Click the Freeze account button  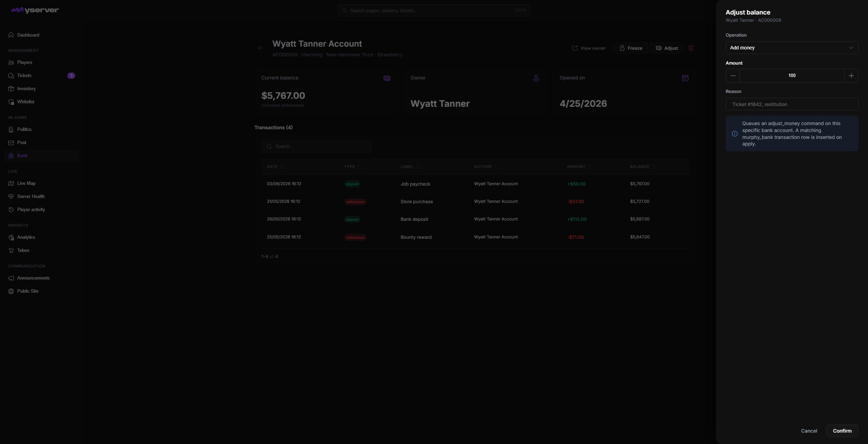click(x=630, y=48)
